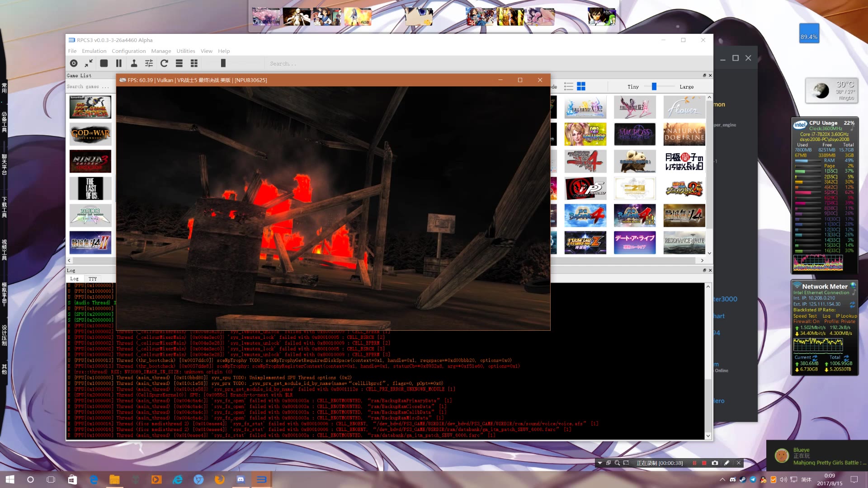Click the Boot disc icon on the toolbar
Image resolution: width=868 pixels, height=488 pixels.
(74, 63)
